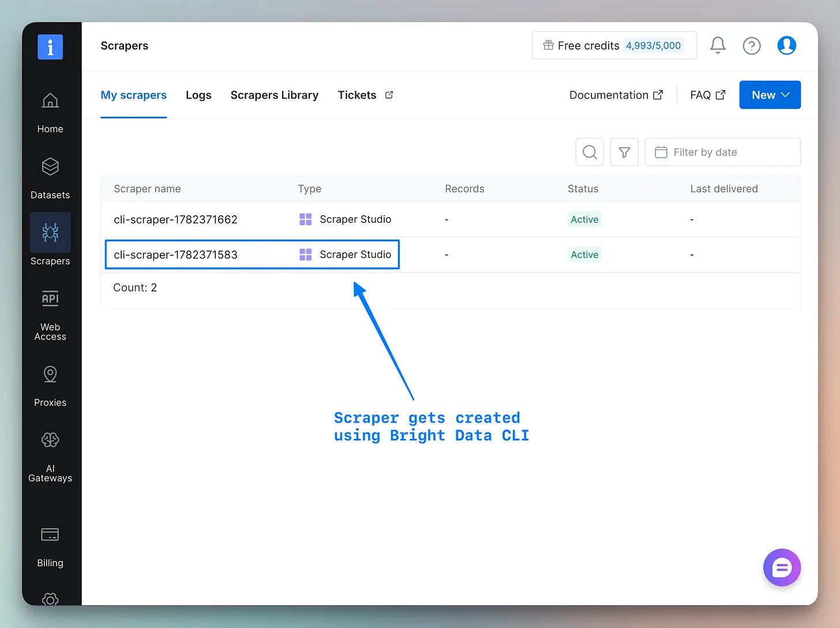Go to Datasets in the sidebar
This screenshot has width=840, height=628.
50,167
